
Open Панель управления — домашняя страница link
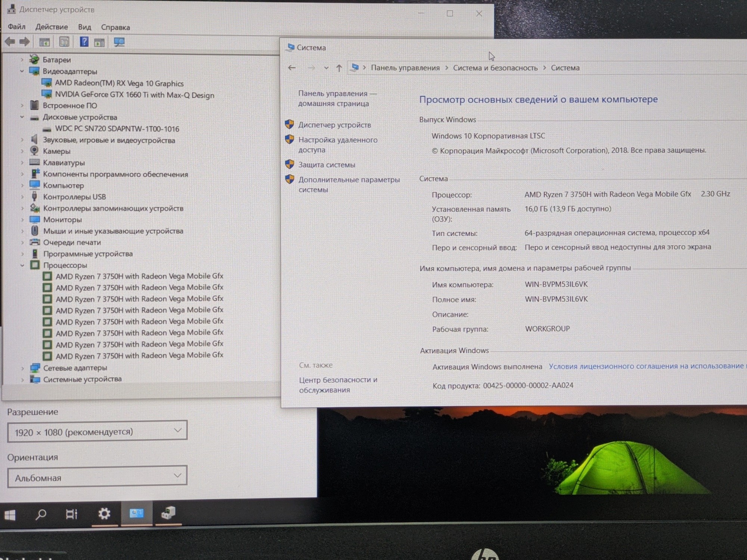337,99
